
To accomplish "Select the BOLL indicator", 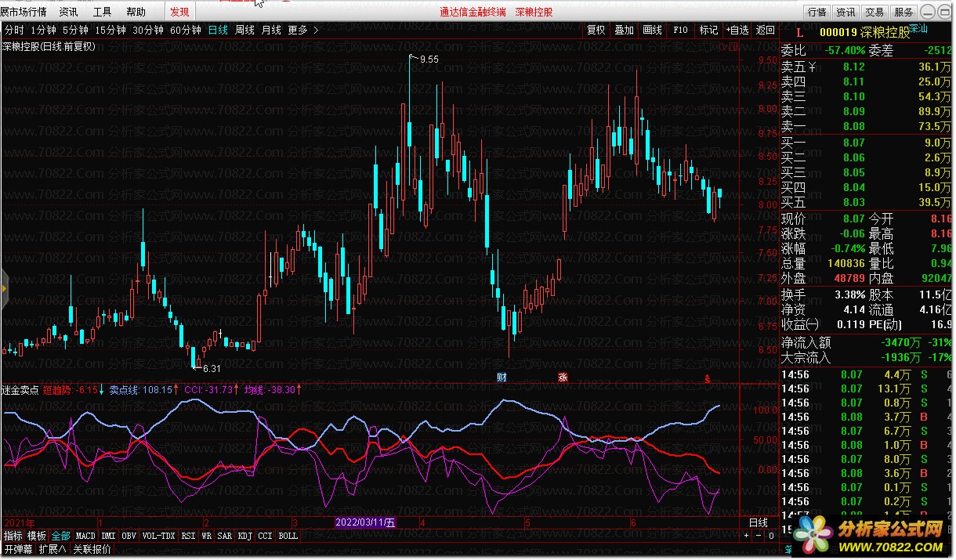I will (288, 536).
